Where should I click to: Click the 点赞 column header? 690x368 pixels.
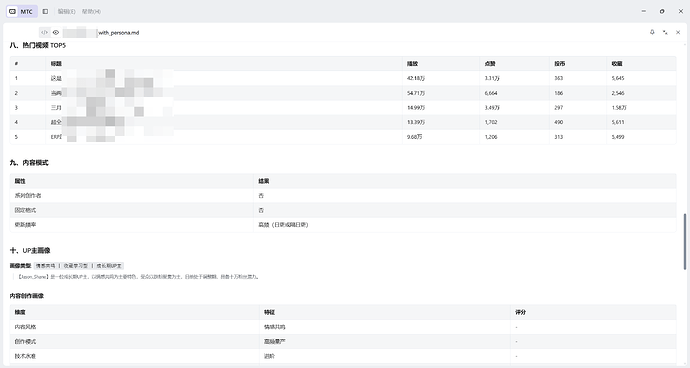tap(490, 64)
